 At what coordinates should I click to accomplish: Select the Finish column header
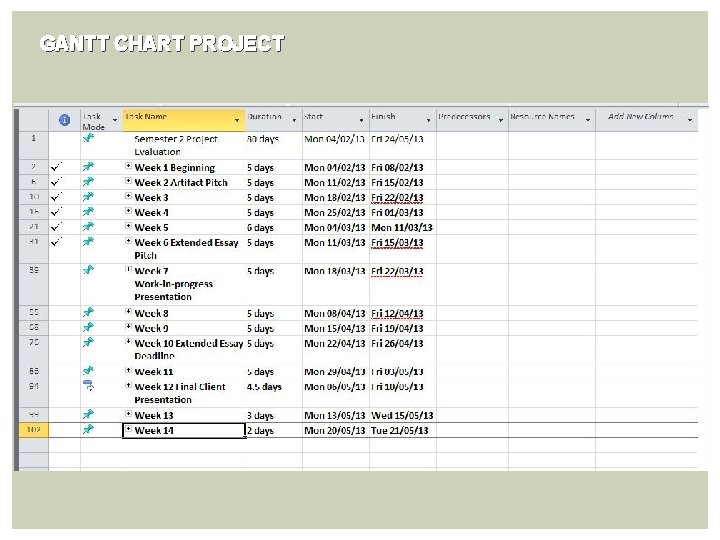point(403,120)
